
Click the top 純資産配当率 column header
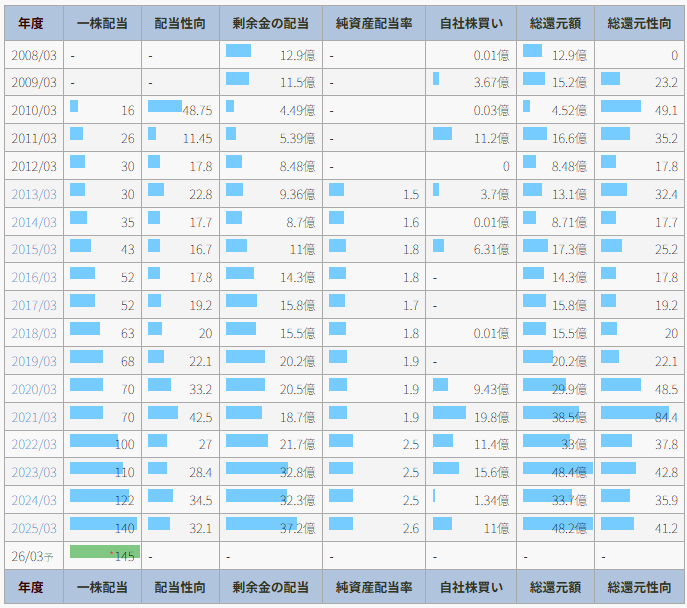click(374, 24)
